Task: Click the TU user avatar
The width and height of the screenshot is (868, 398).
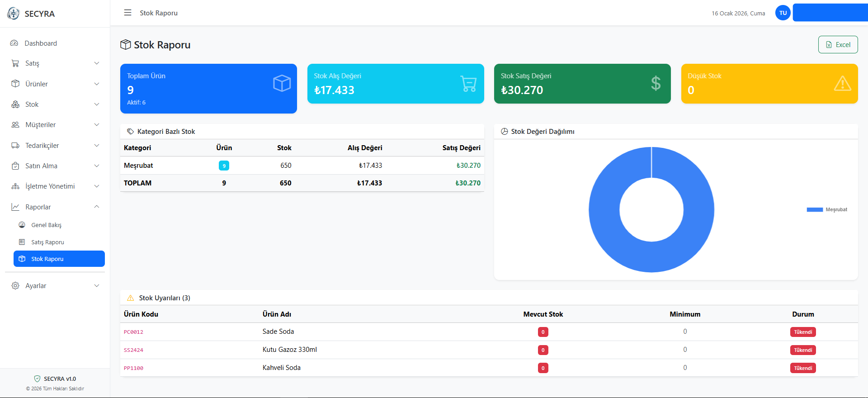Action: pos(783,13)
